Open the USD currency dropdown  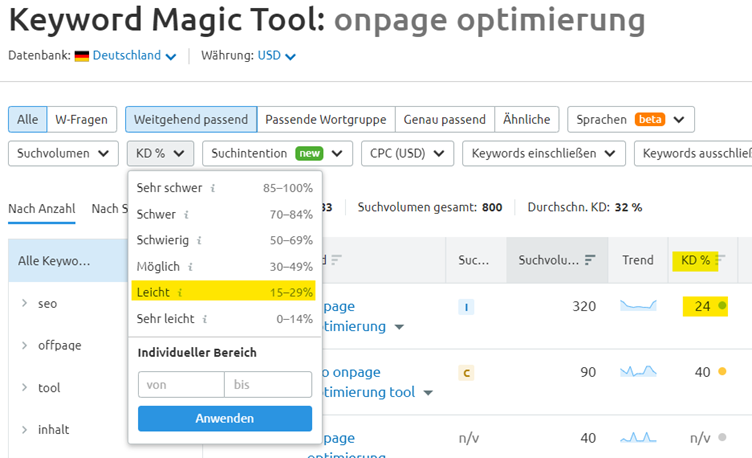[276, 56]
